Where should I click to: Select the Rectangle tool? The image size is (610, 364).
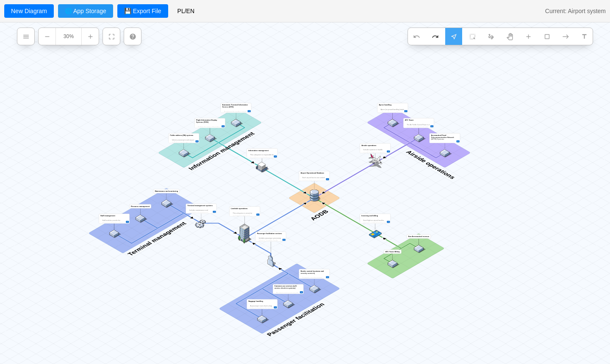pyautogui.click(x=547, y=37)
